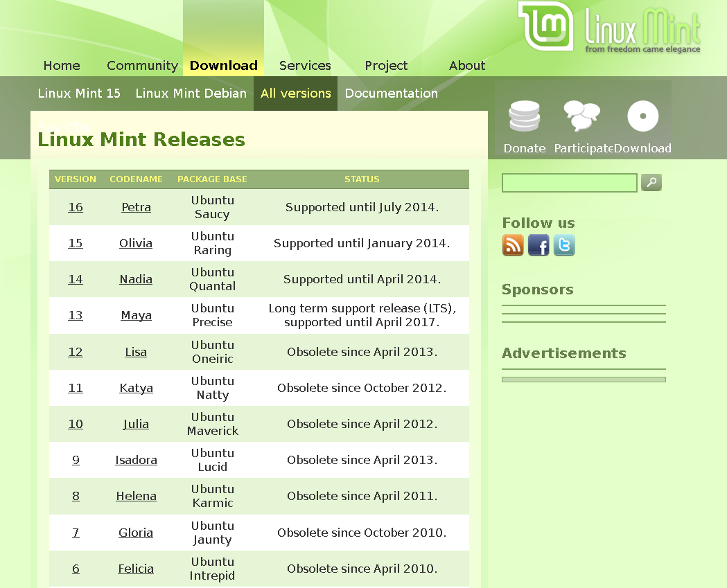Open version 7 link

pyautogui.click(x=76, y=533)
